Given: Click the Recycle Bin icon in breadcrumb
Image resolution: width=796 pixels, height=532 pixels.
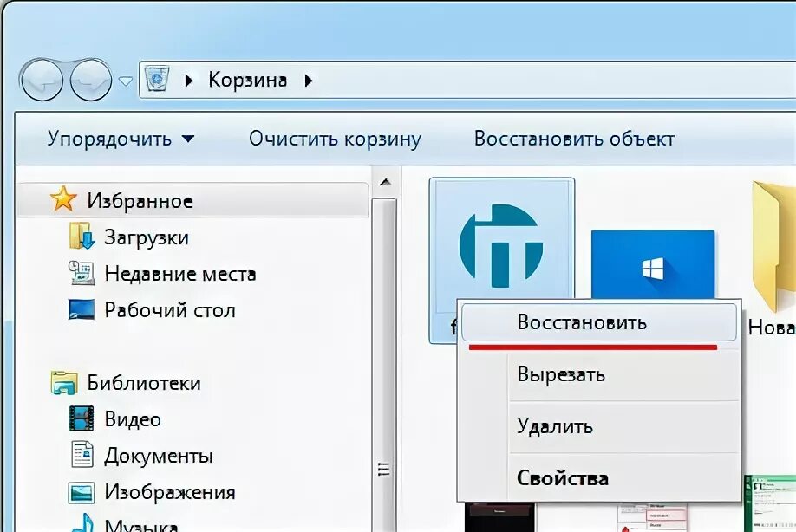Looking at the screenshot, I should click(157, 79).
